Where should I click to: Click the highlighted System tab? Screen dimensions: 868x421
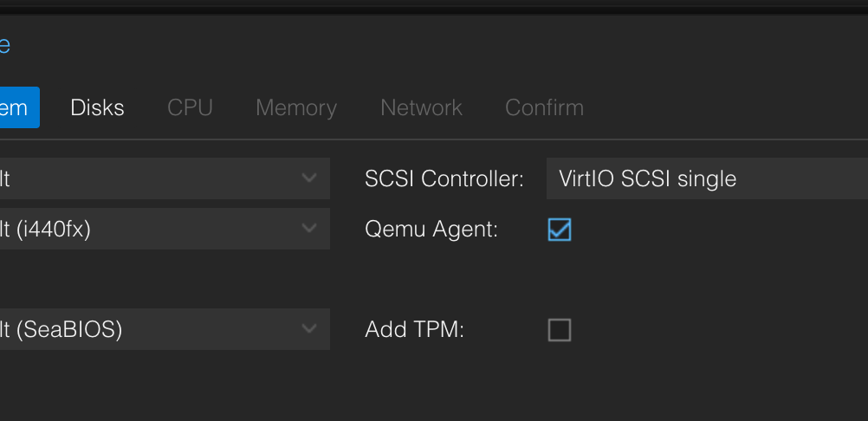[16, 107]
